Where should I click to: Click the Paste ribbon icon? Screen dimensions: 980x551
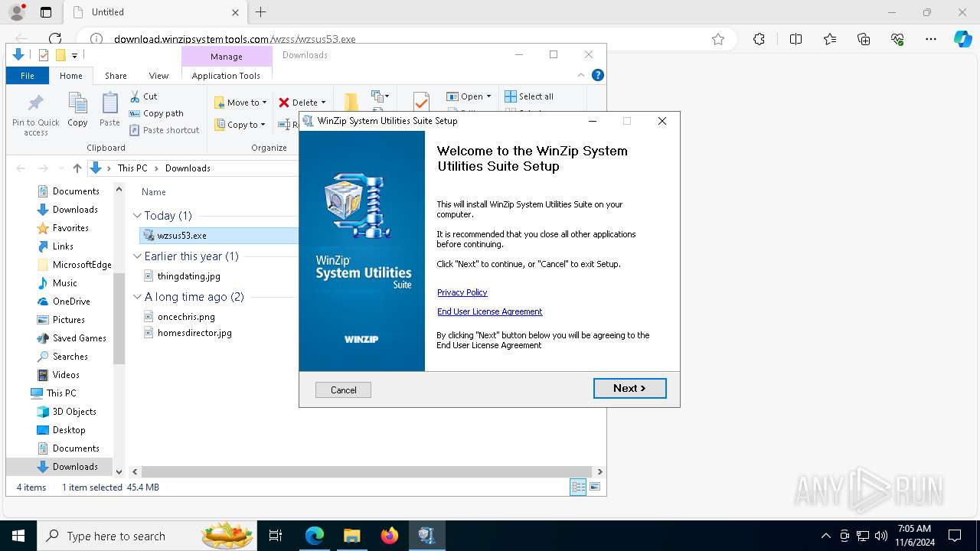click(109, 109)
